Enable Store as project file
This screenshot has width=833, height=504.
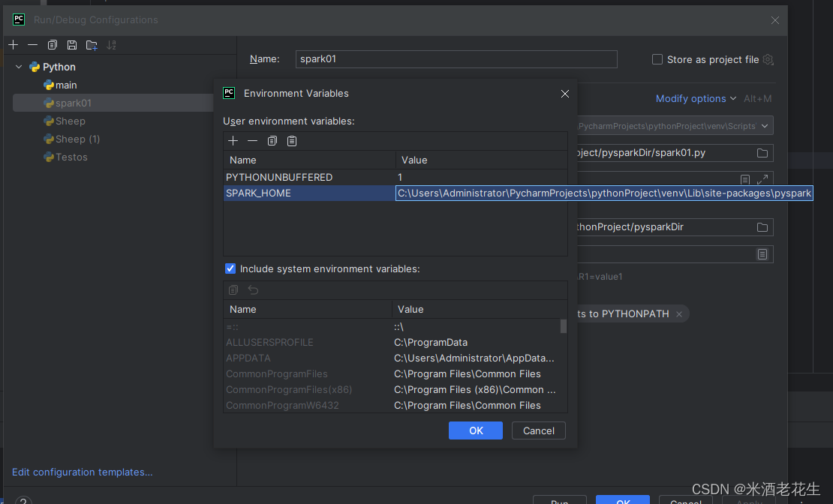(657, 59)
